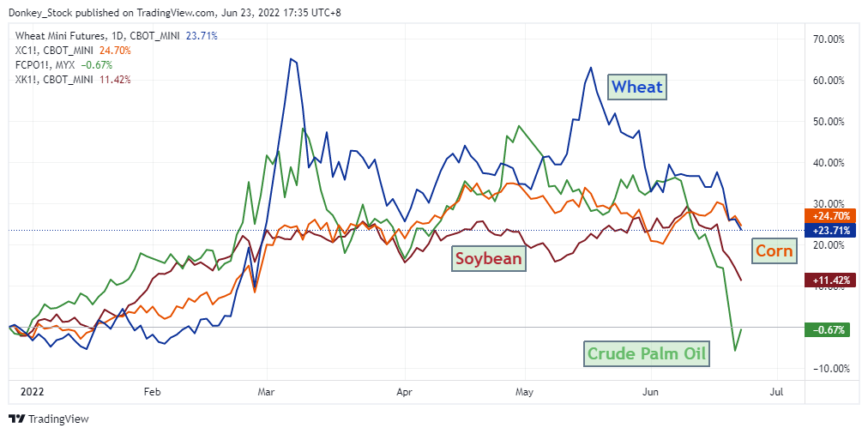This screenshot has width=868, height=434.
Task: Click the Apr time axis label
Action: pos(405,393)
